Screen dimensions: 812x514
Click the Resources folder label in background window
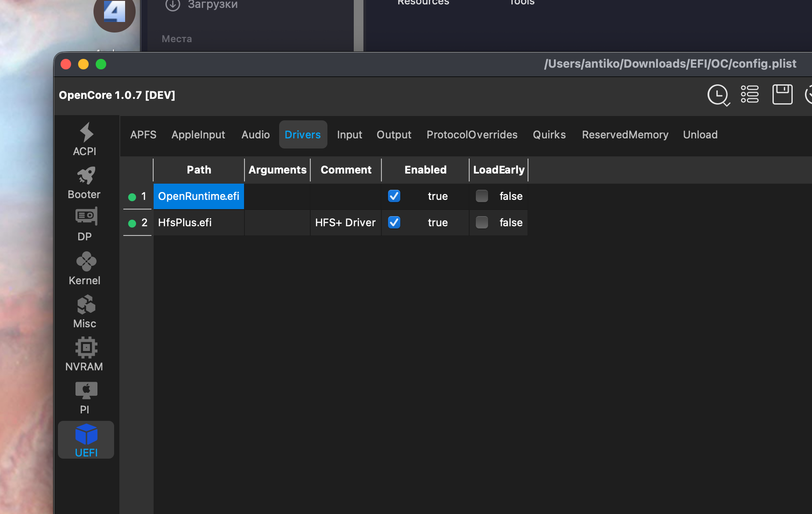(x=423, y=3)
